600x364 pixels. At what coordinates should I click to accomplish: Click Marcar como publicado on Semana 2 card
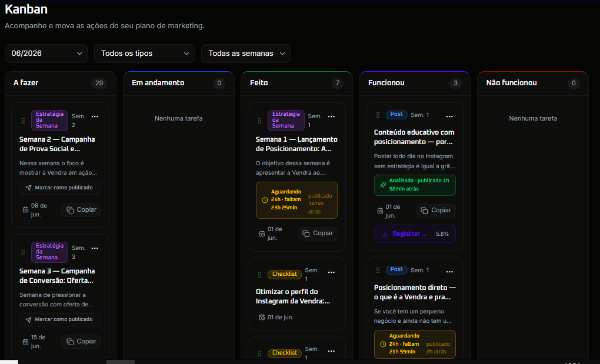pos(60,188)
